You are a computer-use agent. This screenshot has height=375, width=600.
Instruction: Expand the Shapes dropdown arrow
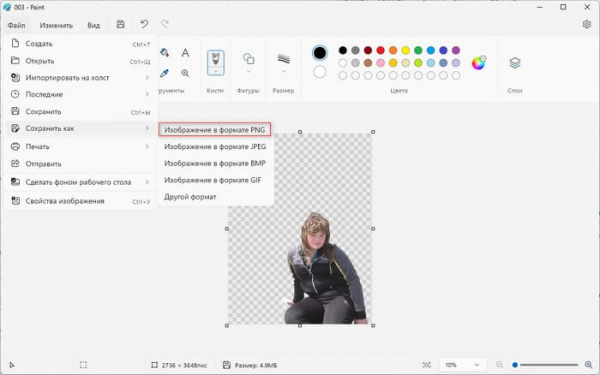coord(248,72)
